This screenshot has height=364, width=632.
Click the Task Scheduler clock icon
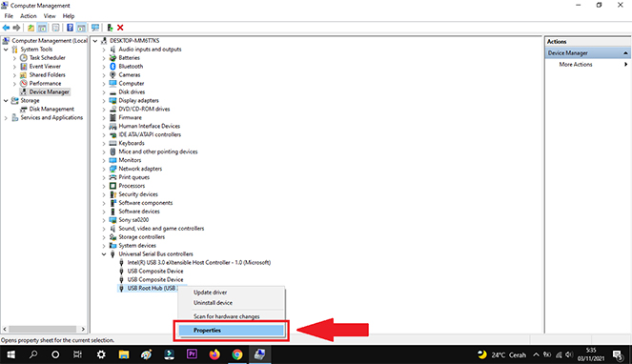pos(24,57)
